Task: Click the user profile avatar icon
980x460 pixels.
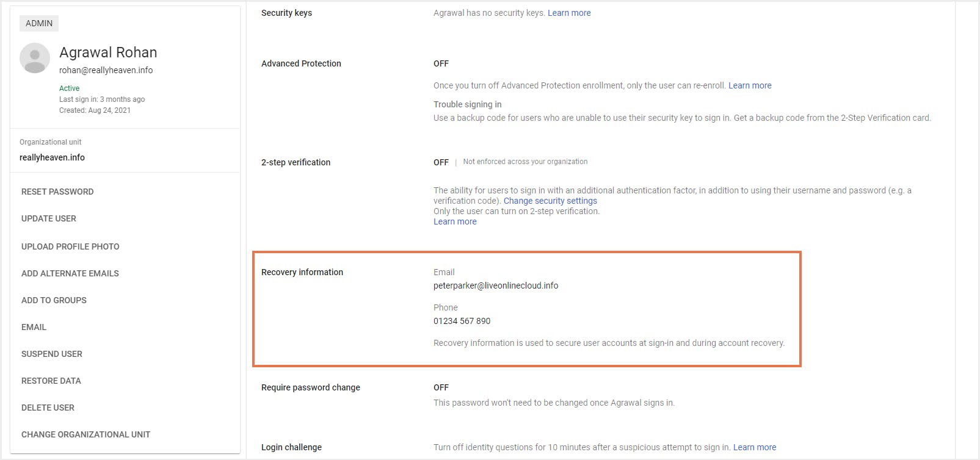Action: point(35,58)
